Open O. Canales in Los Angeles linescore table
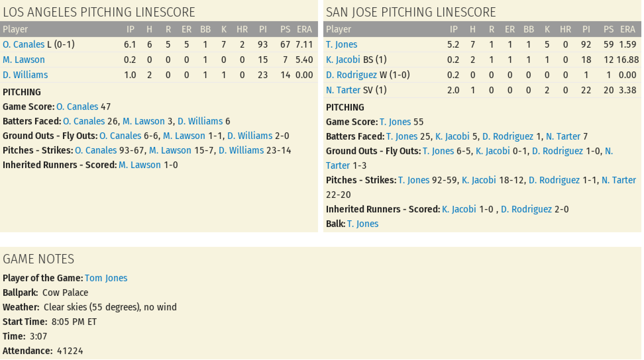Image resolution: width=644 pixels, height=360 pixels. (x=24, y=44)
